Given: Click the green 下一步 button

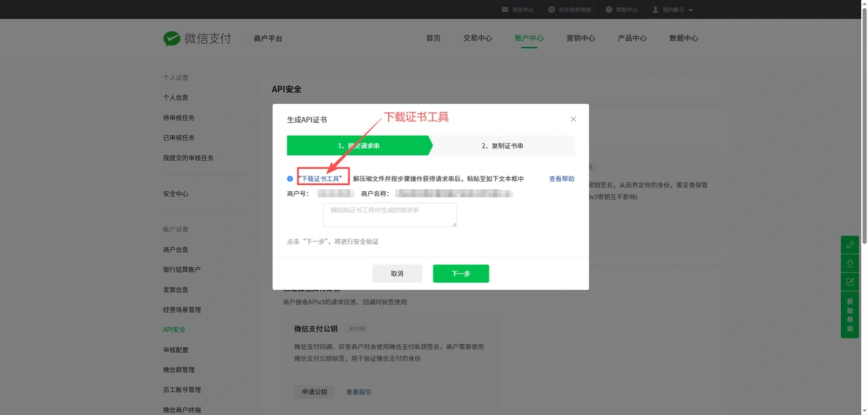Looking at the screenshot, I should tap(461, 273).
